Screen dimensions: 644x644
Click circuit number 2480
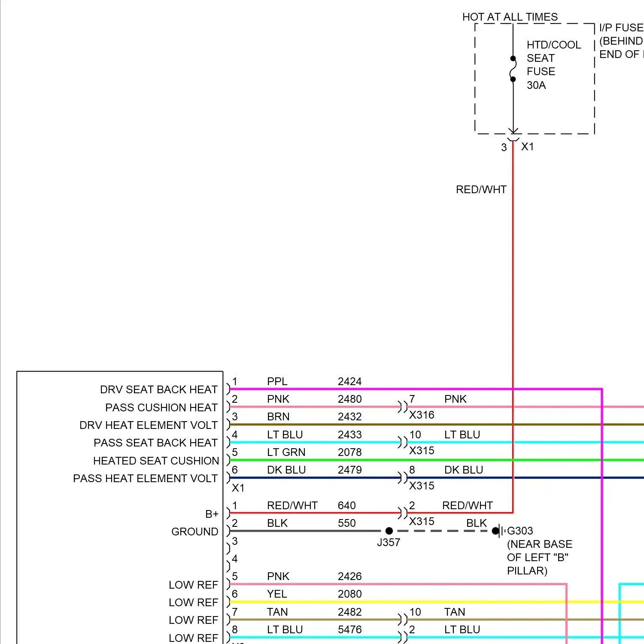tap(350, 399)
